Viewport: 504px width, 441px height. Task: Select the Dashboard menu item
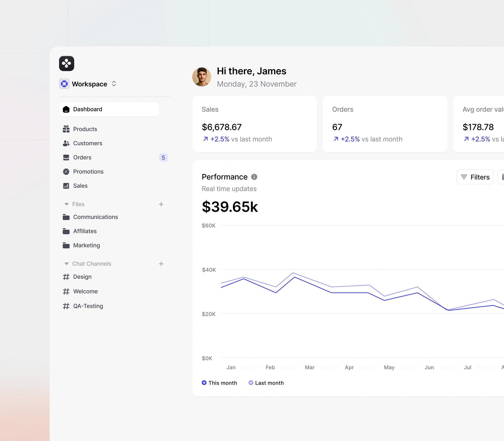(109, 109)
